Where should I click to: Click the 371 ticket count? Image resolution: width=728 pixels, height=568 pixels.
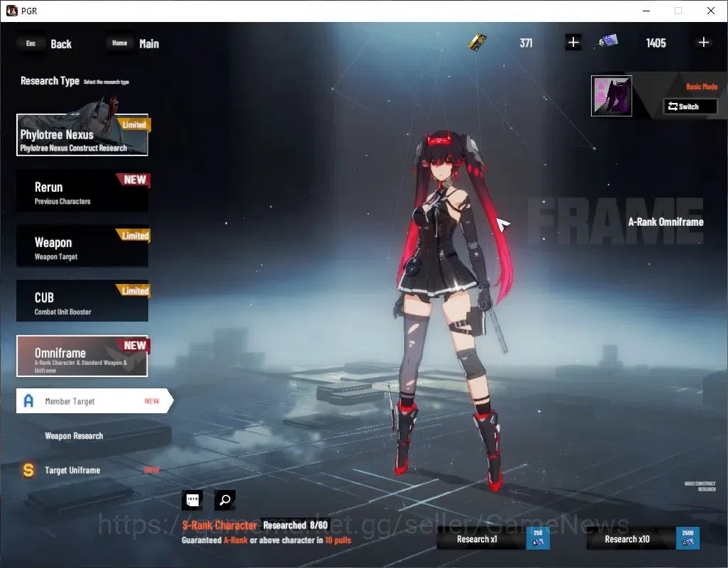pyautogui.click(x=526, y=43)
